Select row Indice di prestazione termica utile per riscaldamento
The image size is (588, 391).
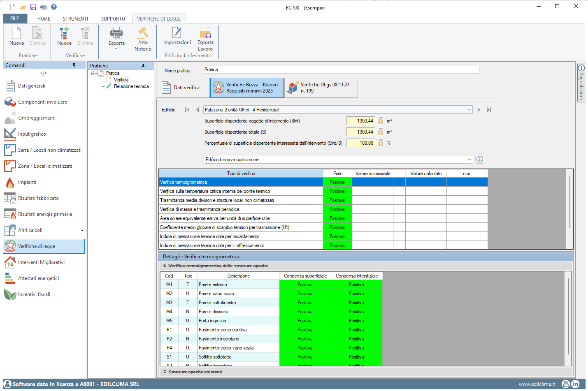(323, 236)
